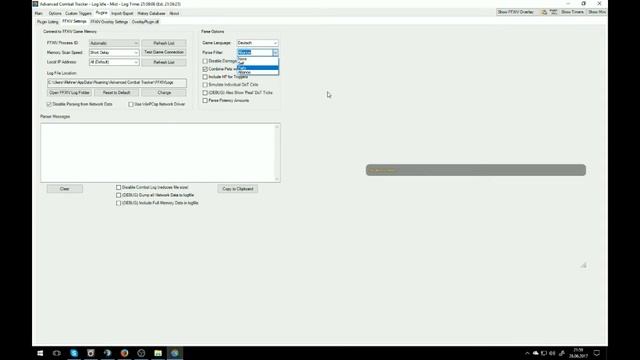Open the Options tab
This screenshot has height=360, width=640.
click(x=55, y=13)
